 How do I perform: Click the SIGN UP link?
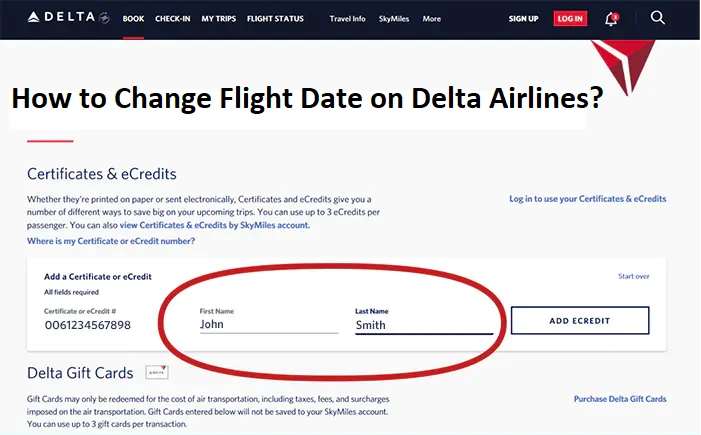click(x=523, y=19)
